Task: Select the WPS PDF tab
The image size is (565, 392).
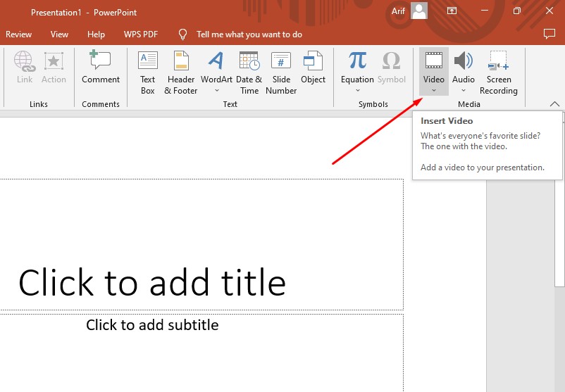Action: 139,34
